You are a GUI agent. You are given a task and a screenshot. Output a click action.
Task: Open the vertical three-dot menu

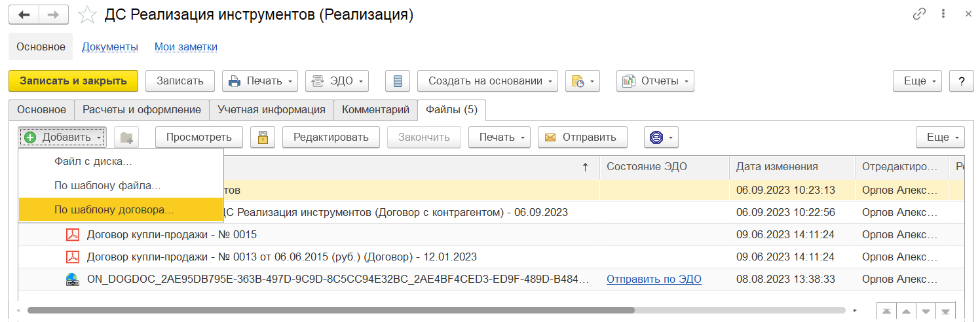tap(943, 14)
